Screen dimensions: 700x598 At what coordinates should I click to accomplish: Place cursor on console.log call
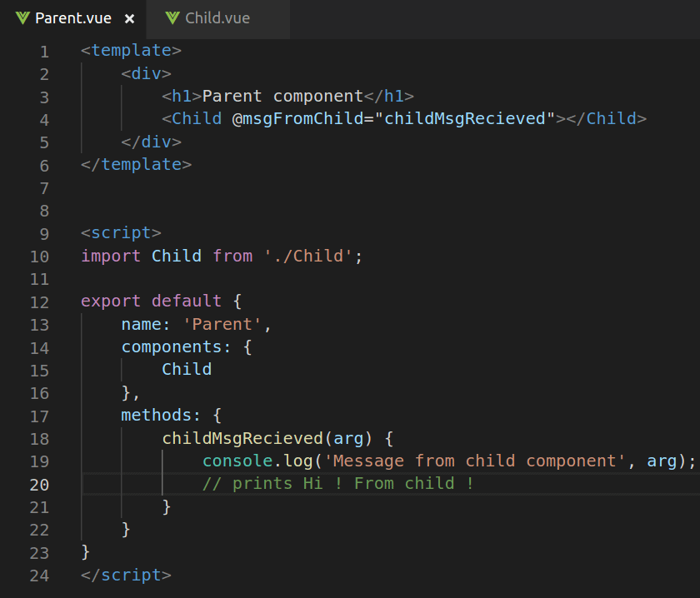coord(257,461)
